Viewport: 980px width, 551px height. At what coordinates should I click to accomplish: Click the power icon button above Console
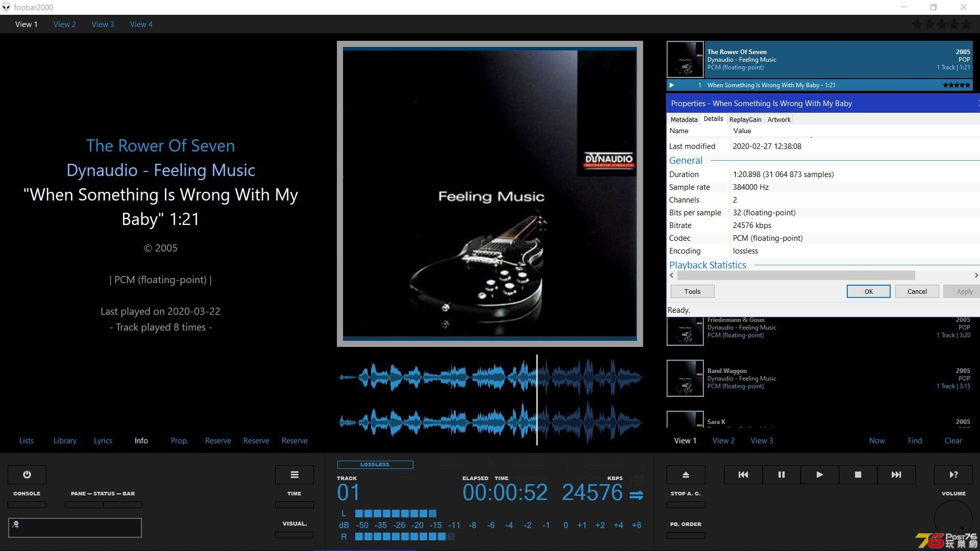27,474
